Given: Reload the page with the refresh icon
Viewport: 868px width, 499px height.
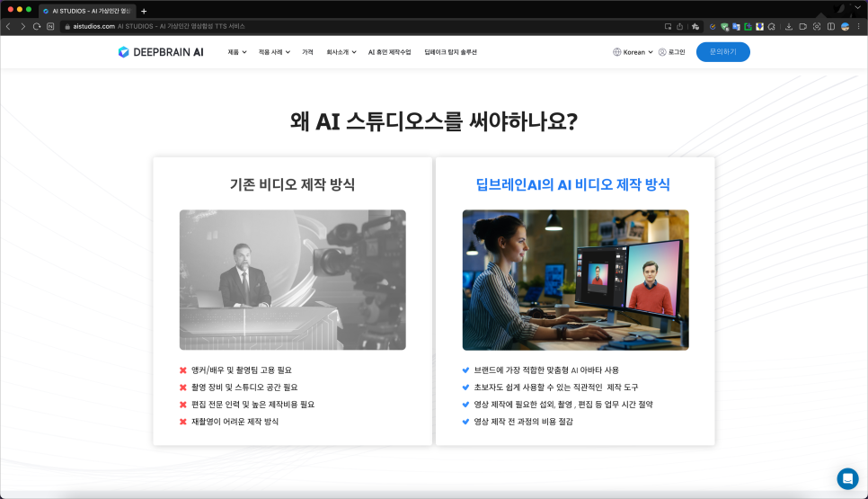Looking at the screenshot, I should point(37,26).
